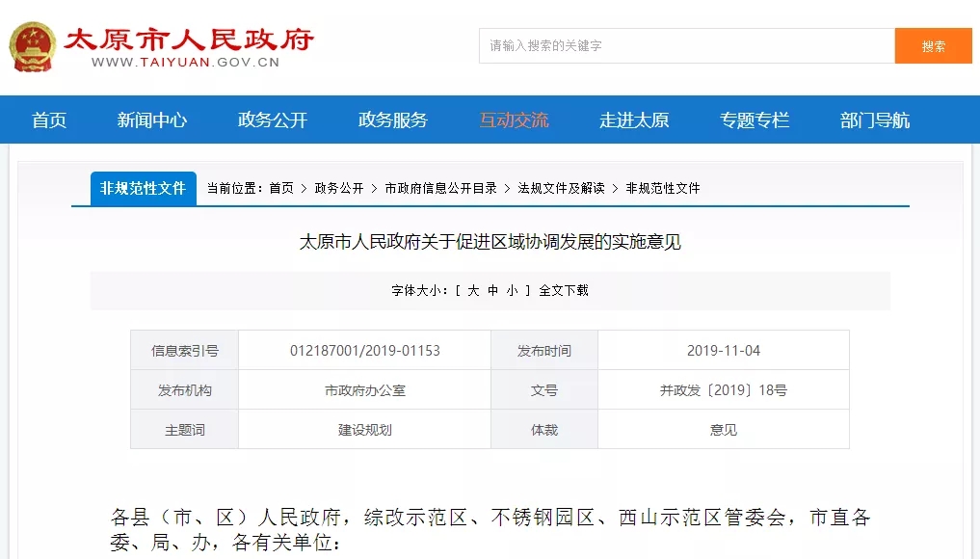
Task: Click the 首页 breadcrumb link
Action: click(281, 189)
